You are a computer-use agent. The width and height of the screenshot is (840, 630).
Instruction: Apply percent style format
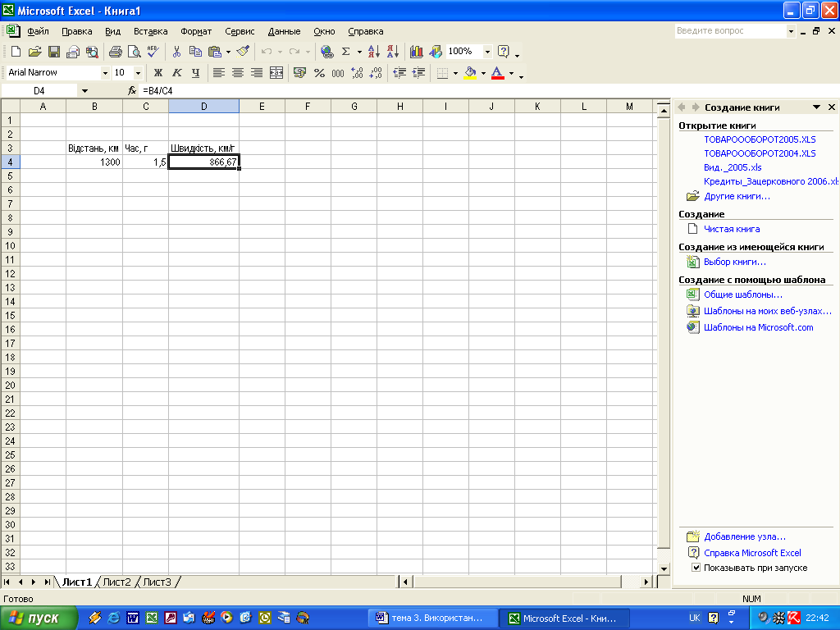pos(319,73)
